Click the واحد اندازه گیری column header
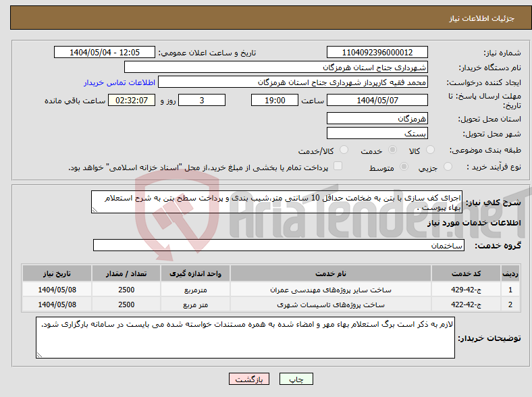 click(195, 273)
